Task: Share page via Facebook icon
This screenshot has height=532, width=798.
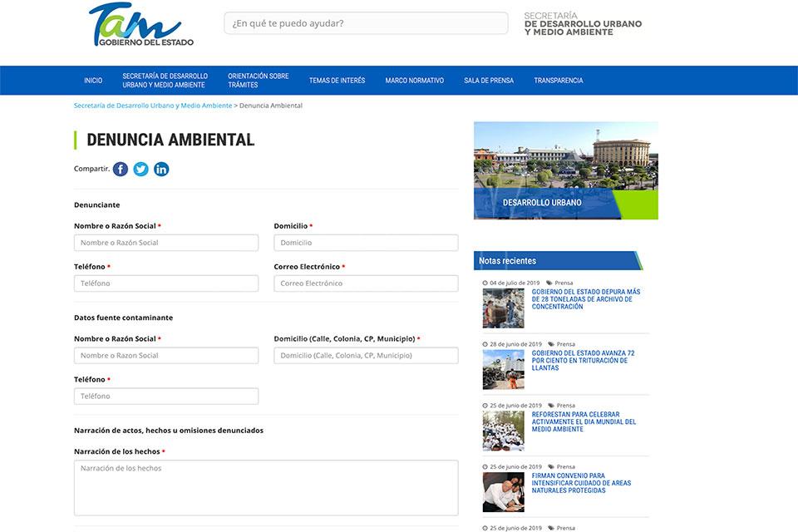Action: [121, 169]
